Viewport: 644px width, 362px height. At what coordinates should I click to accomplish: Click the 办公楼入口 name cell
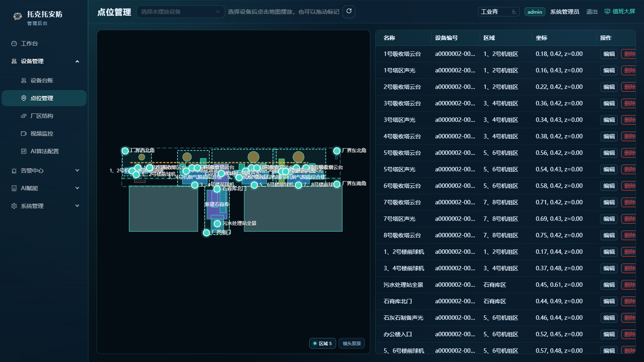point(398,334)
